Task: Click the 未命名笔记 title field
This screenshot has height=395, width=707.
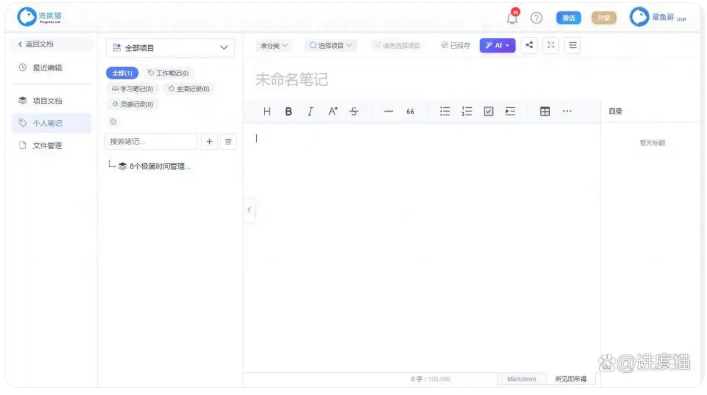Action: pos(292,80)
